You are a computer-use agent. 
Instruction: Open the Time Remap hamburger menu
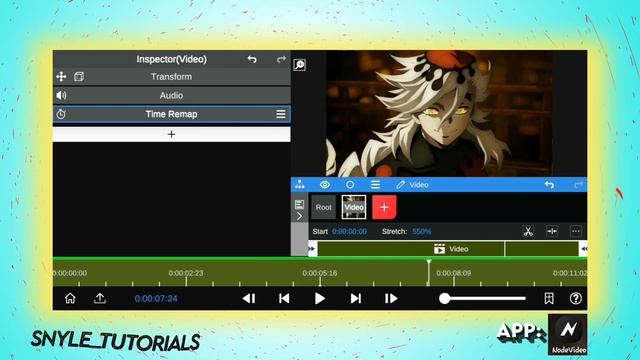(281, 114)
